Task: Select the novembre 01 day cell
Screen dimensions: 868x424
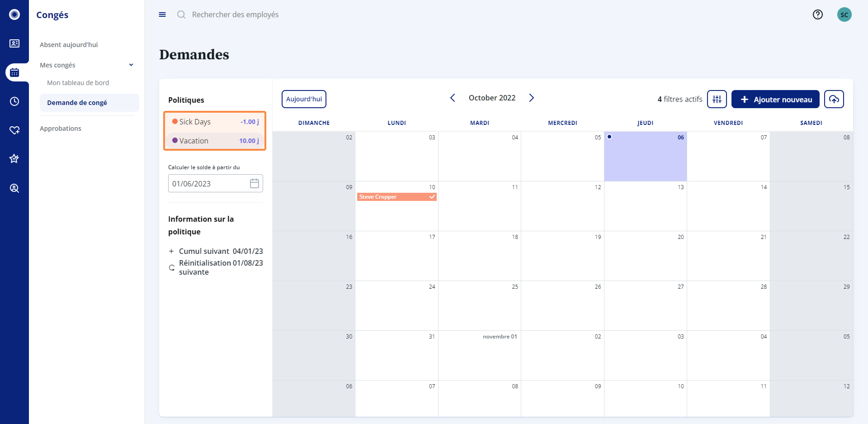Action: pos(479,355)
